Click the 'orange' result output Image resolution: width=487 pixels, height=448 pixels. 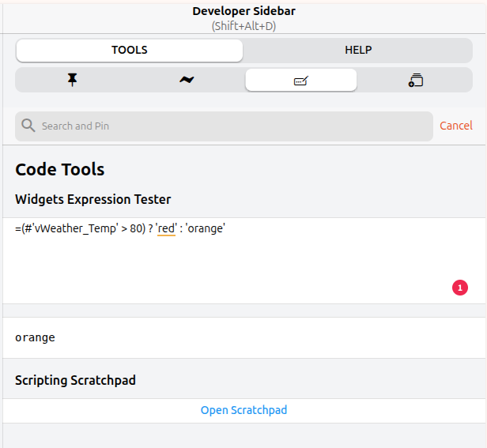pyautogui.click(x=36, y=337)
